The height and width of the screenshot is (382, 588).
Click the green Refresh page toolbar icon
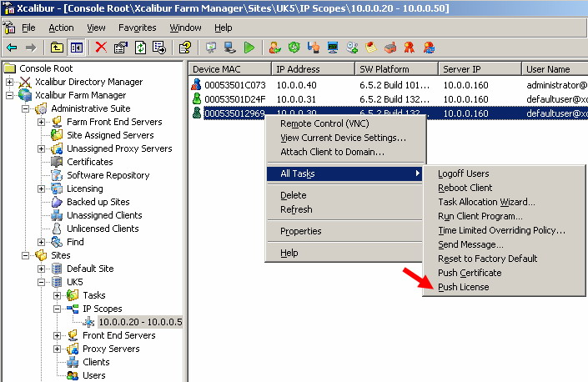point(140,48)
